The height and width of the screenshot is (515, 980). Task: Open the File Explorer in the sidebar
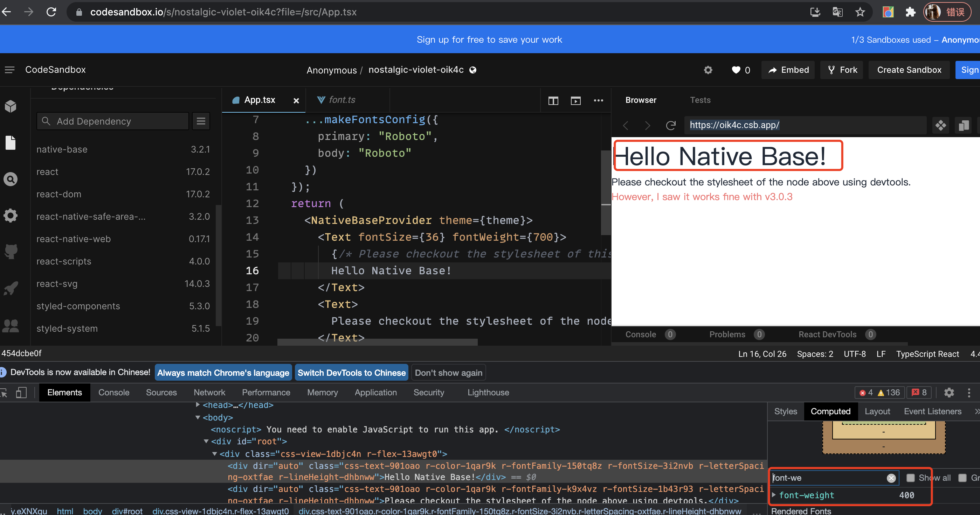tap(10, 142)
